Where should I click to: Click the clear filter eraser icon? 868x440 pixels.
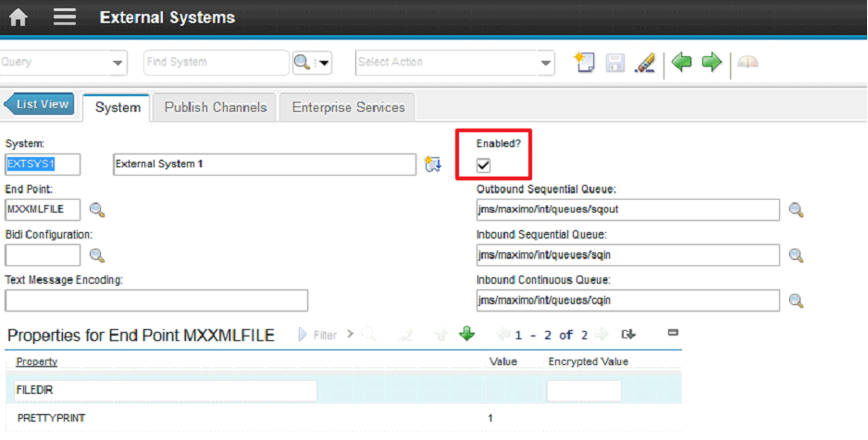point(405,335)
